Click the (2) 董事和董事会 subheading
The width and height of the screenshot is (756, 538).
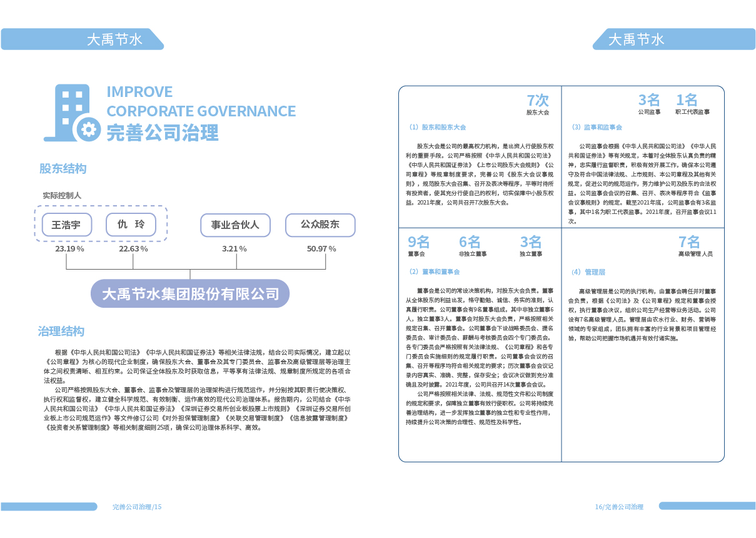(433, 272)
